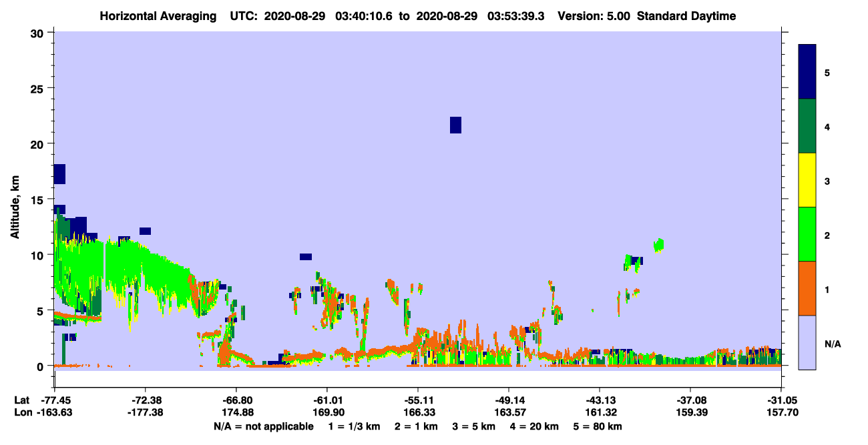Click the latitude value -43.13

[x=600, y=400]
